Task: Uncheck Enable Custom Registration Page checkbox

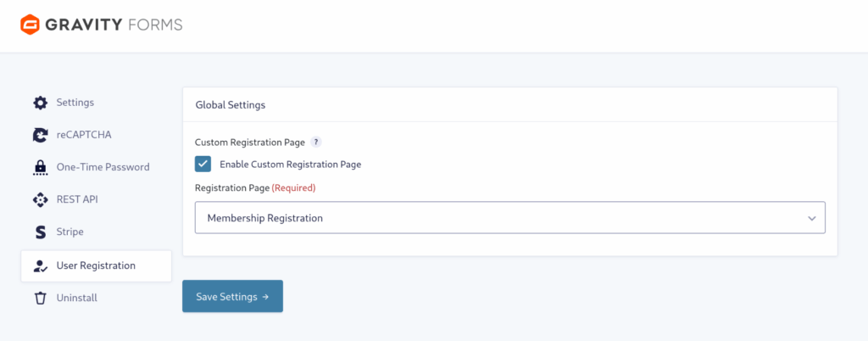Action: tap(203, 164)
